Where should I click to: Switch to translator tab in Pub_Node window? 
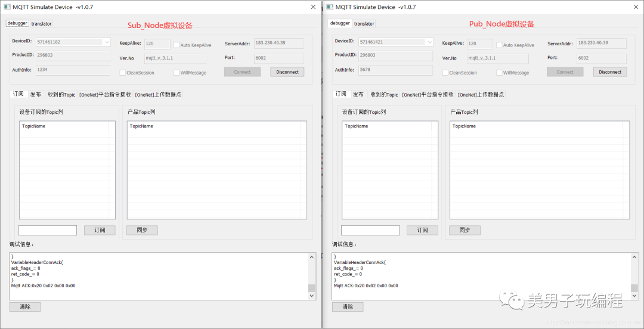364,24
